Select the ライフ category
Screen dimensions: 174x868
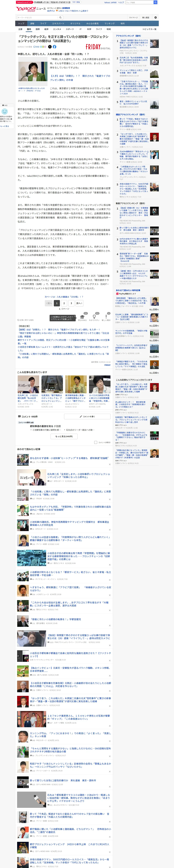[x=99, y=29]
